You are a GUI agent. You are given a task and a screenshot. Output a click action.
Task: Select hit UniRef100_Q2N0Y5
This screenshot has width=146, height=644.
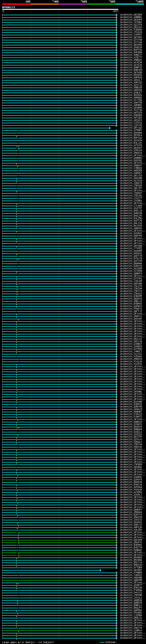click(131, 480)
